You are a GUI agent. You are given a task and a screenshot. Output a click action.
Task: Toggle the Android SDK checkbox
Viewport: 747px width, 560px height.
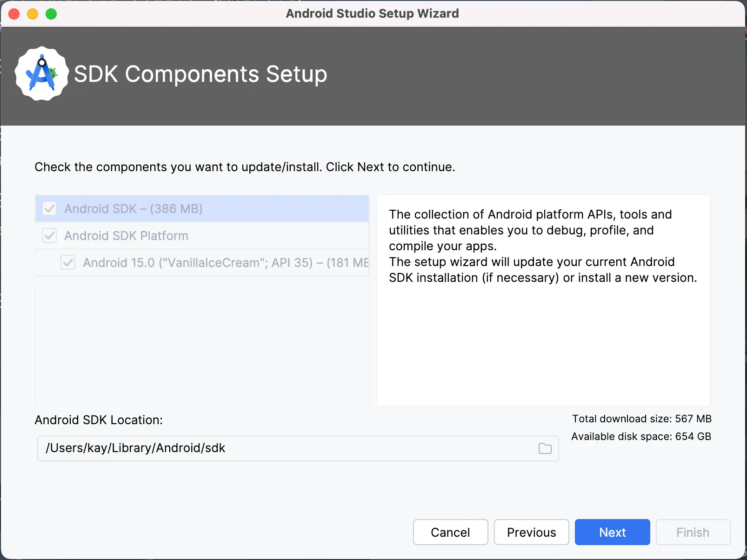coord(50,209)
